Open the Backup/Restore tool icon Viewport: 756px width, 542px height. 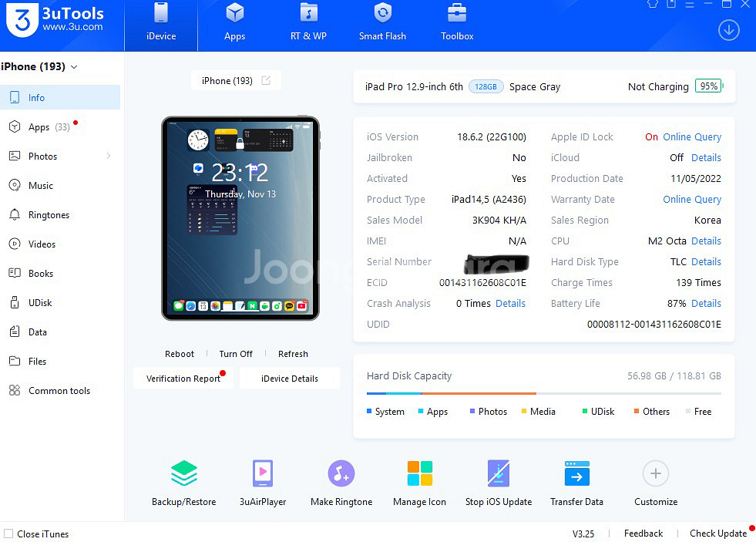[x=183, y=473]
